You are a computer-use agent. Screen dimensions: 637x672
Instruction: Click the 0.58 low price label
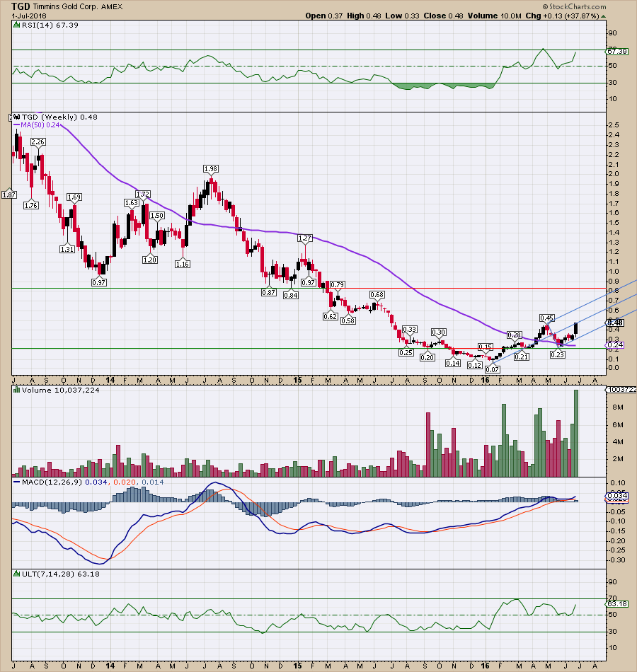[348, 320]
